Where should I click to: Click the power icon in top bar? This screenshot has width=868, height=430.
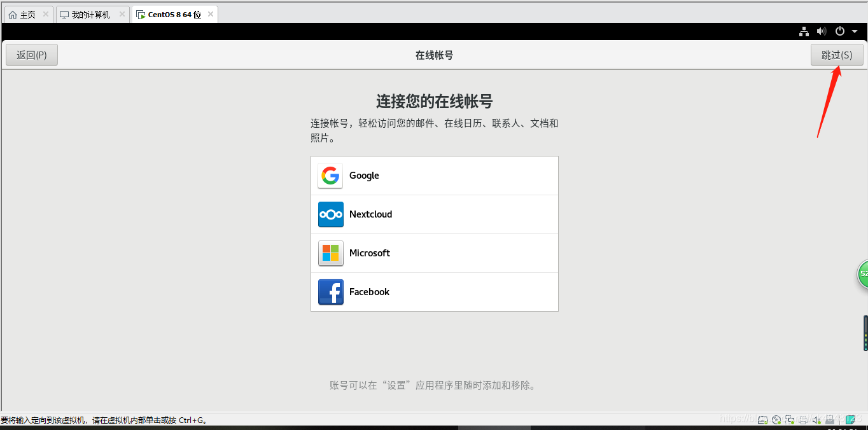840,31
